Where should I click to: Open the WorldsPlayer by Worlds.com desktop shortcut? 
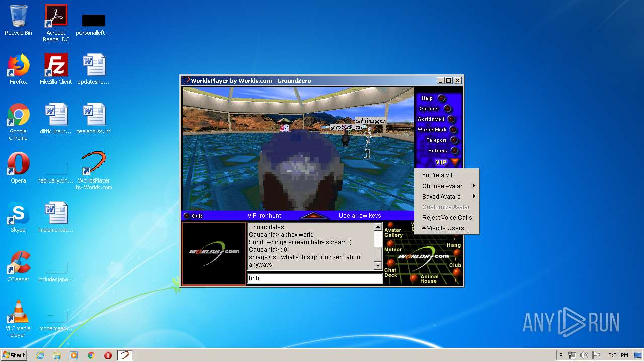coord(94,171)
